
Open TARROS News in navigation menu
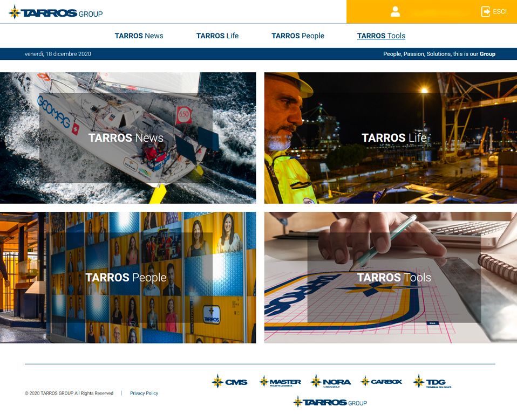(139, 36)
